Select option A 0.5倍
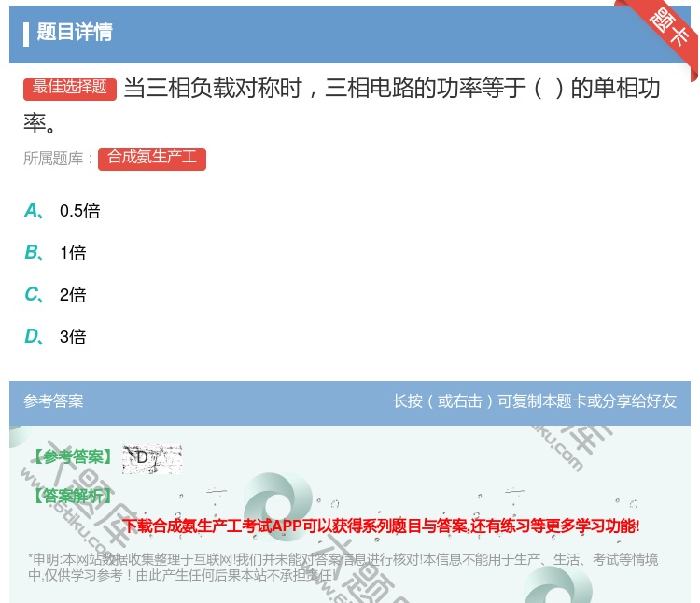 pos(63,211)
